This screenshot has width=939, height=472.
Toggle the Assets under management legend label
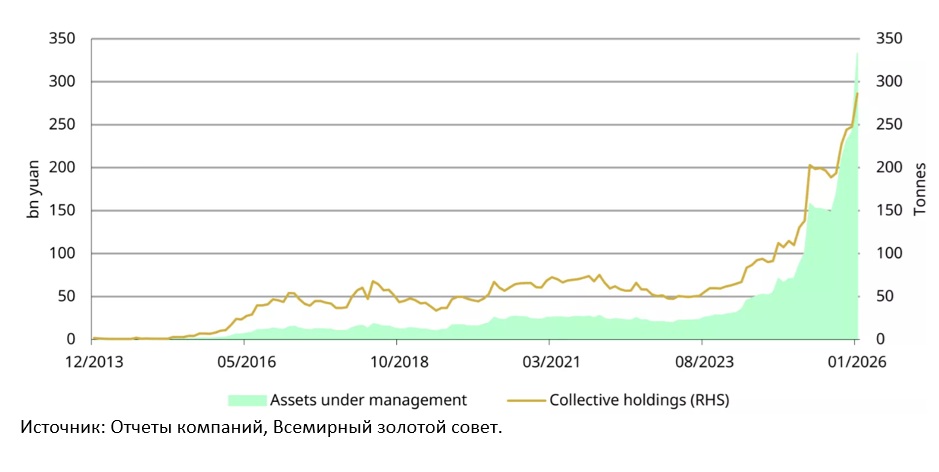368,400
